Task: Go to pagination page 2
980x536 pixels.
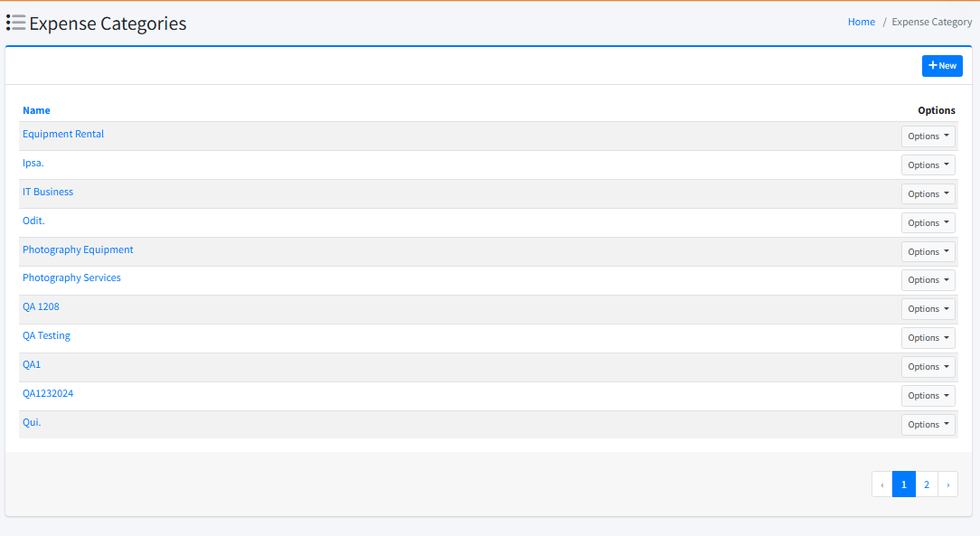Action: pyautogui.click(x=927, y=484)
